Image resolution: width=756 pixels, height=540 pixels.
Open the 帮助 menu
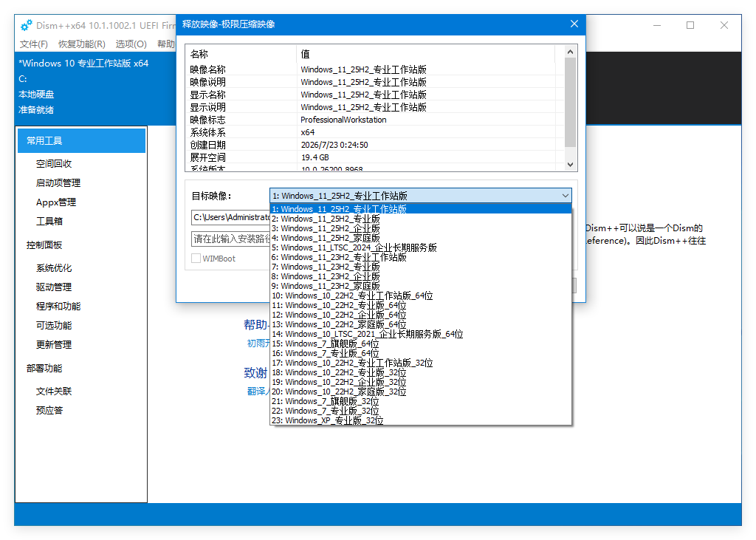coord(166,44)
